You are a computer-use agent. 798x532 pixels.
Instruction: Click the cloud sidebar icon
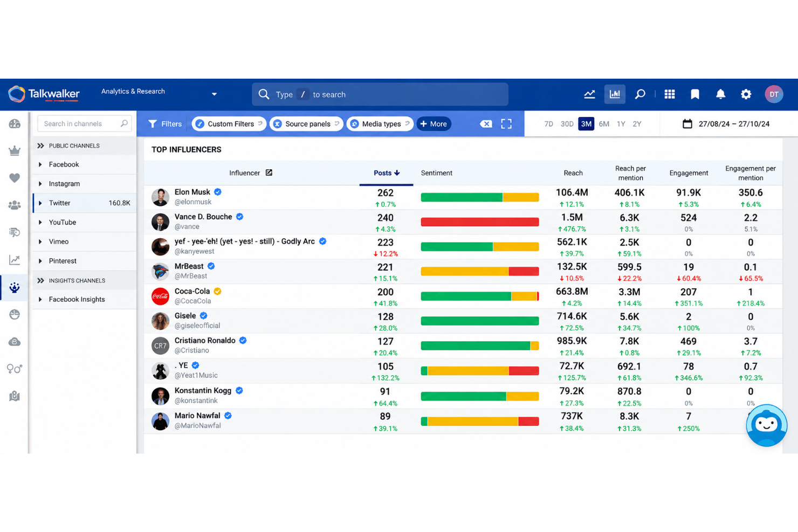tap(15, 342)
